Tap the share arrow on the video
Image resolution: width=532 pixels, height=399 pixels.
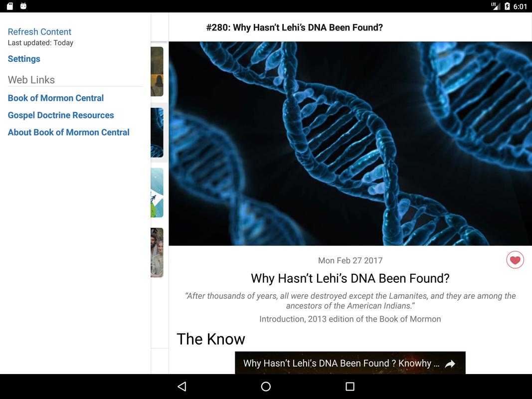450,364
